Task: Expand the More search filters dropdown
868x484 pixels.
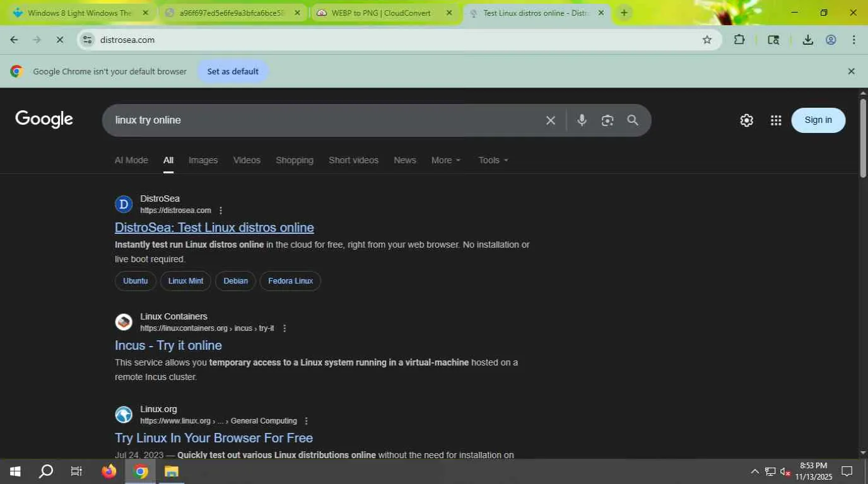Action: click(446, 160)
